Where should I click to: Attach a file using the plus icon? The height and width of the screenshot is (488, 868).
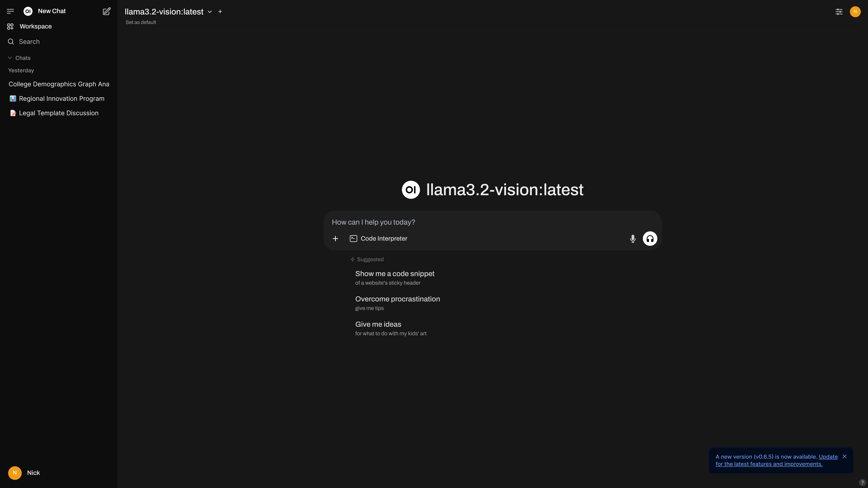point(335,238)
